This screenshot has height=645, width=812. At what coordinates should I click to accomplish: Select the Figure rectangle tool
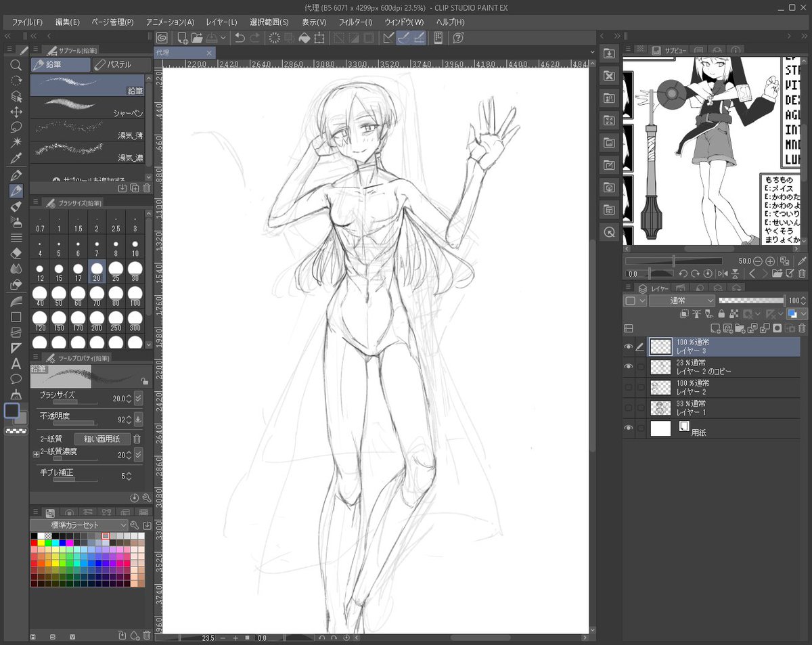[16, 317]
